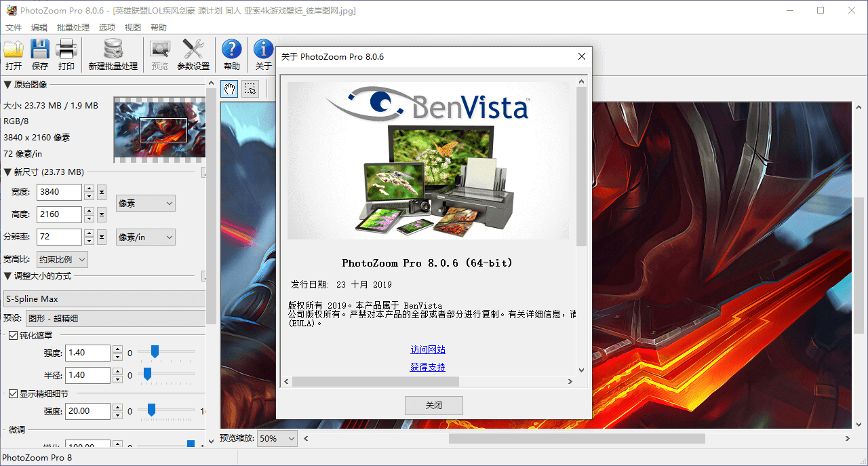
Task: Select the hand pan tool
Action: [x=230, y=88]
